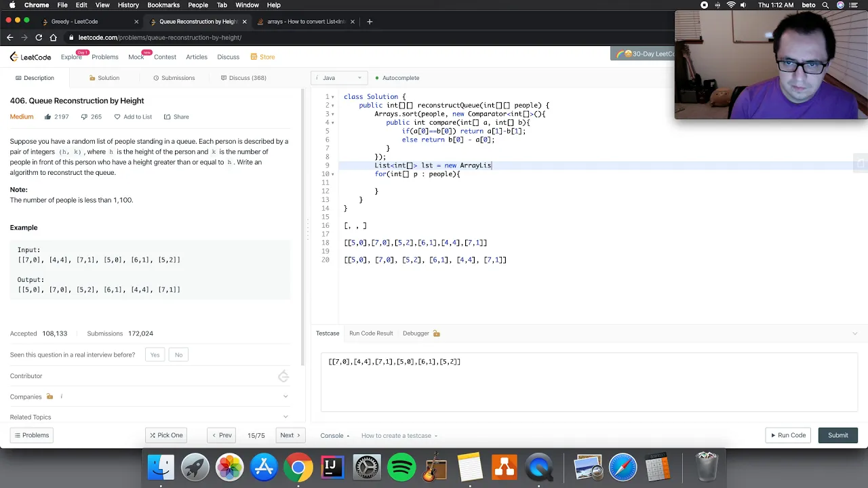Close the Queue Reconstruction browser tab

244,22
